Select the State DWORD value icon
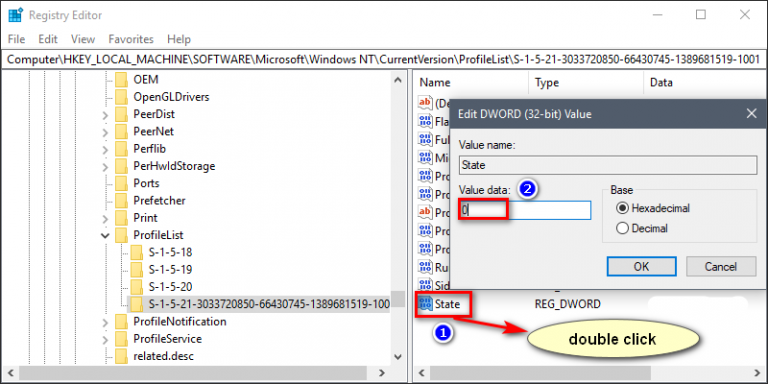Screen dimensions: 768x384 pyautogui.click(x=425, y=304)
